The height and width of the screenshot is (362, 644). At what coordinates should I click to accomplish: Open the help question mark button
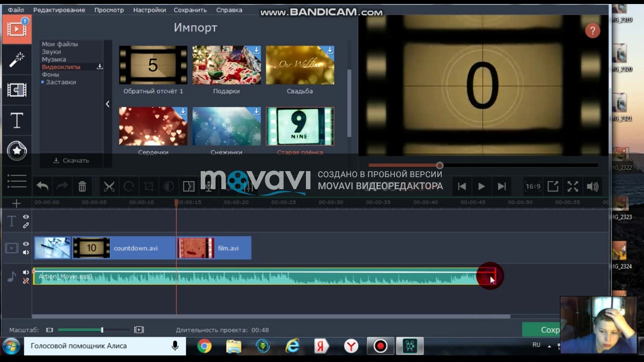tap(593, 31)
